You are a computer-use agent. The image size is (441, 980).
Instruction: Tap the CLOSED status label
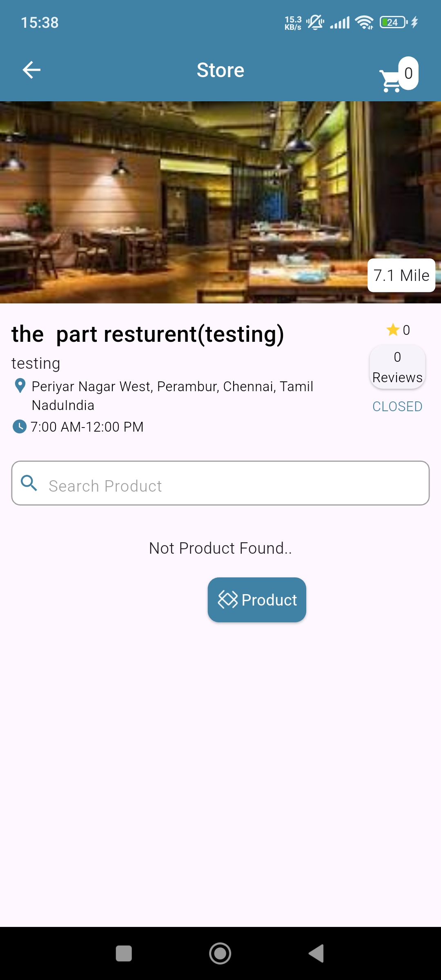click(x=397, y=407)
